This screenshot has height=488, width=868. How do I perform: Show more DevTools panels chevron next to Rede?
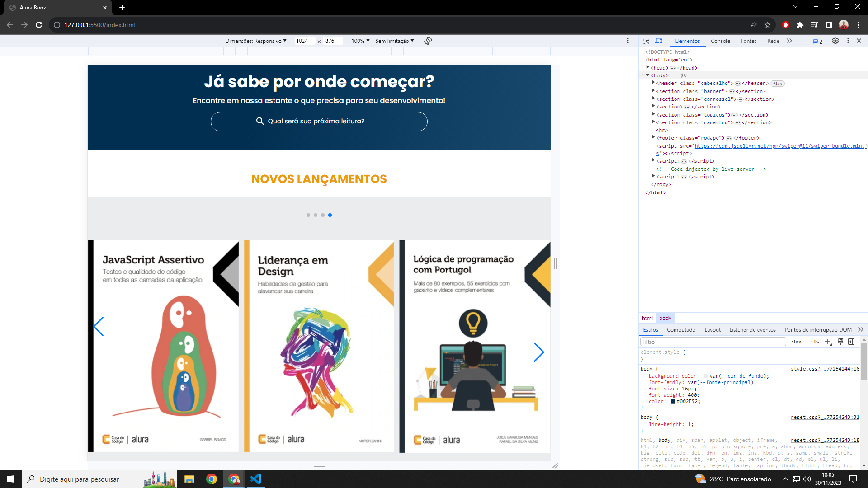789,41
